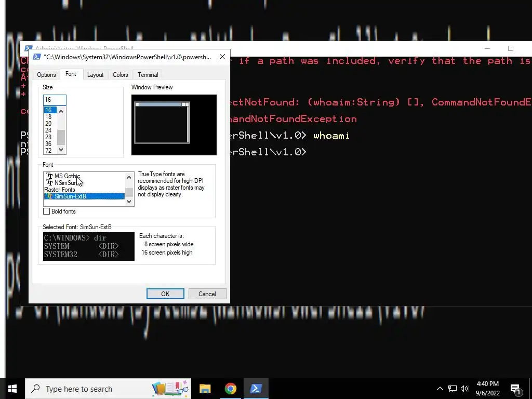Select font size 24 in the list
The image size is (532, 399).
click(50, 130)
